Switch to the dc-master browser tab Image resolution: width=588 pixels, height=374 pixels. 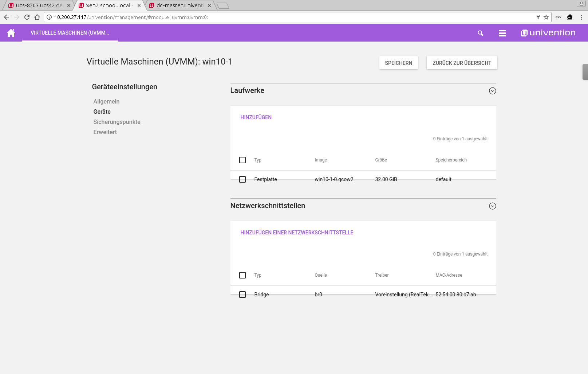pos(179,5)
